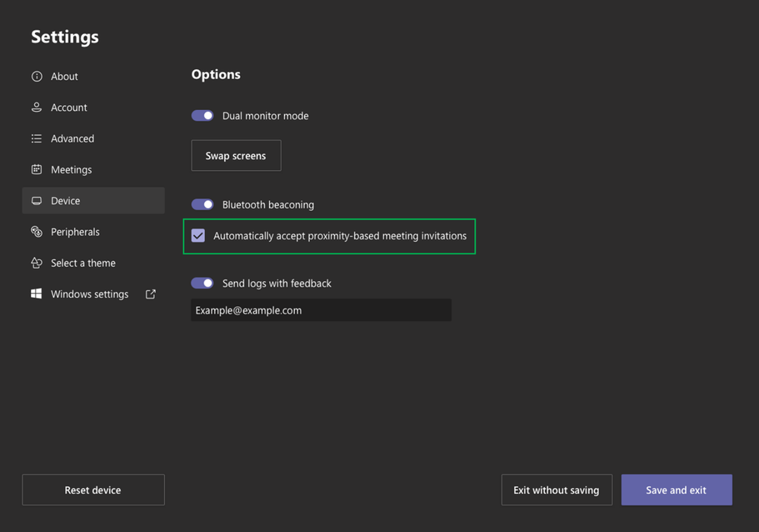Switch to Meetings settings
Viewport: 759px width, 532px height.
(93, 169)
